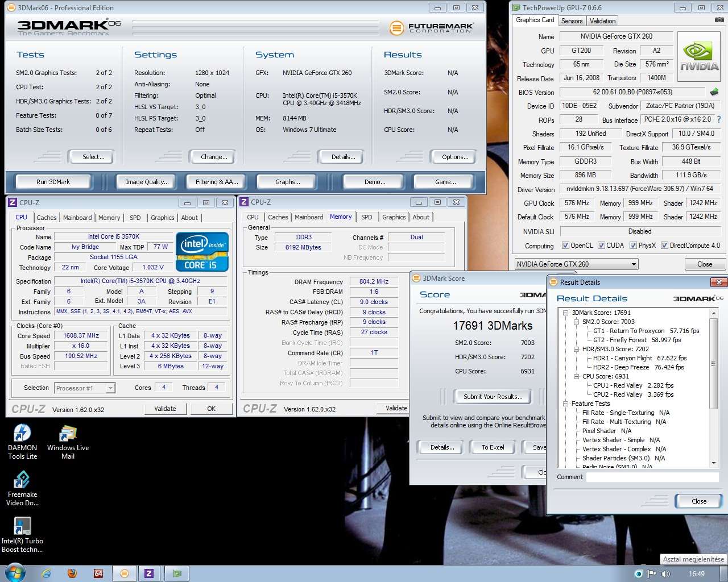Image resolution: width=728 pixels, height=582 pixels.
Task: Open the Processor #1 selection dropdown
Action: (85, 388)
